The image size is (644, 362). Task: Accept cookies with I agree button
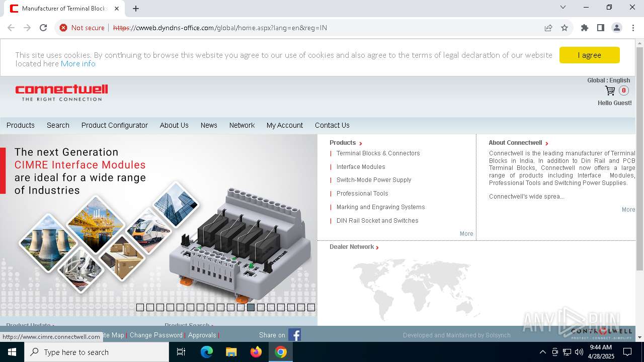(590, 55)
